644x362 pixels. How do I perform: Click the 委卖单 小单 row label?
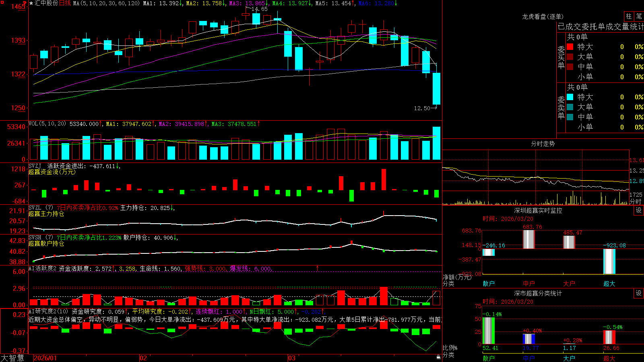(585, 127)
